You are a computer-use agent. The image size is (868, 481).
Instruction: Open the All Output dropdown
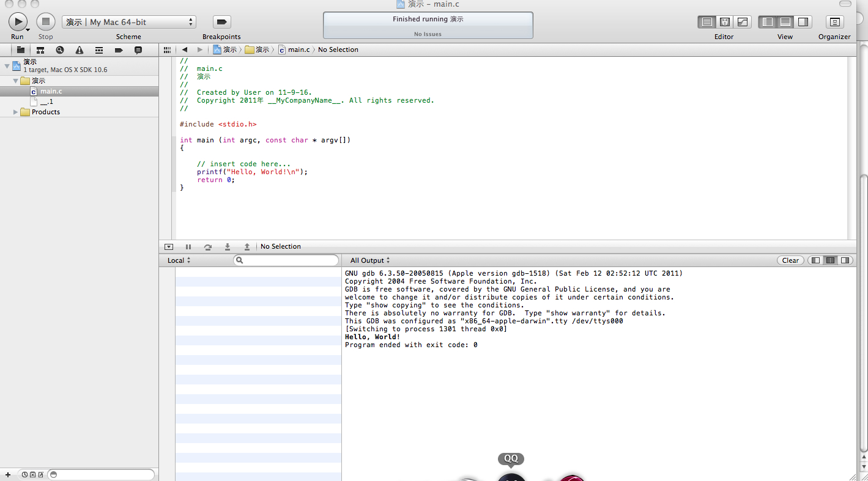pos(369,260)
